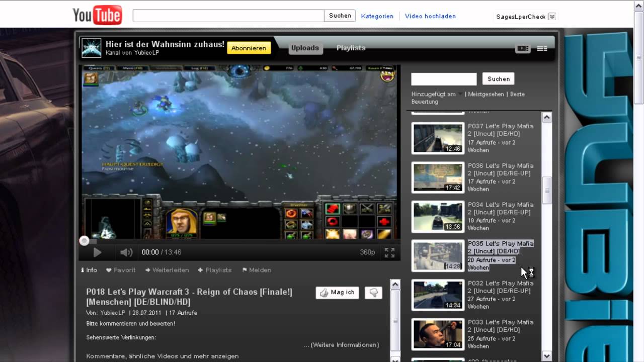Click the channel video search field
644x362 pixels.
444,79
